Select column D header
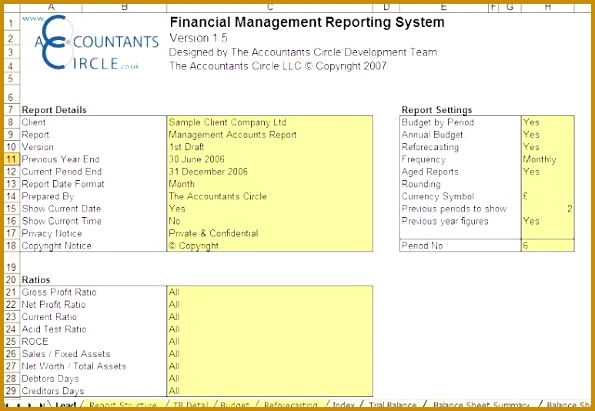The image size is (595, 411). click(x=386, y=8)
